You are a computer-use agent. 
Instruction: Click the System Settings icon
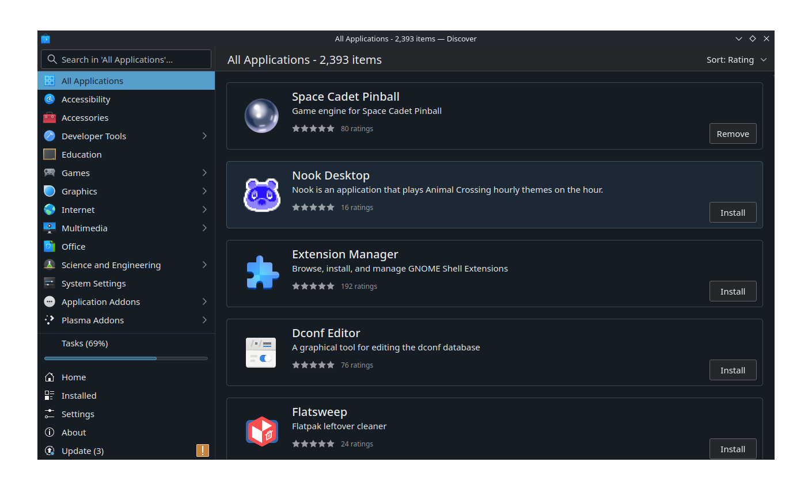pyautogui.click(x=50, y=283)
